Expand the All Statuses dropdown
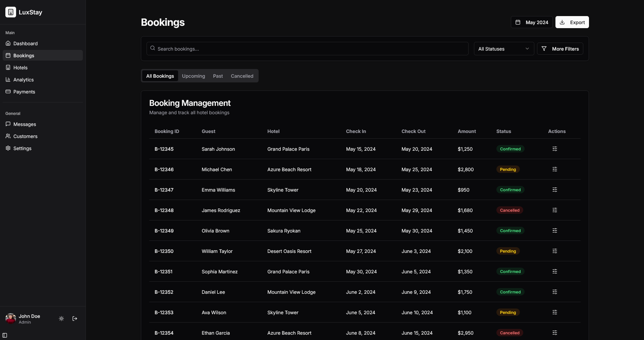 click(504, 49)
